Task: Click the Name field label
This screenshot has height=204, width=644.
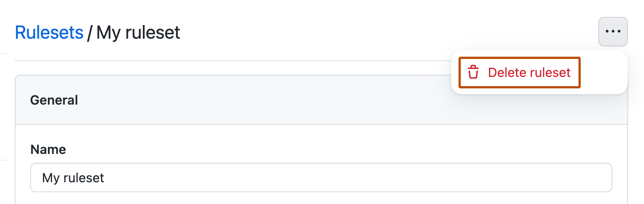Action: tap(48, 150)
